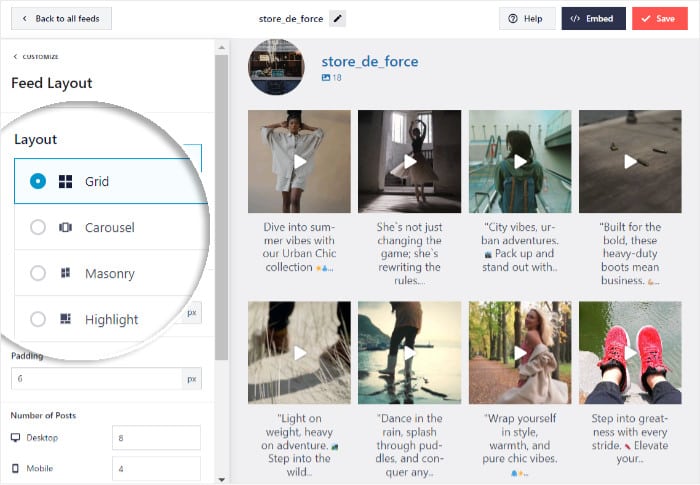Click the Number of Posts label
Screen dimensions: 700x485
click(x=43, y=415)
